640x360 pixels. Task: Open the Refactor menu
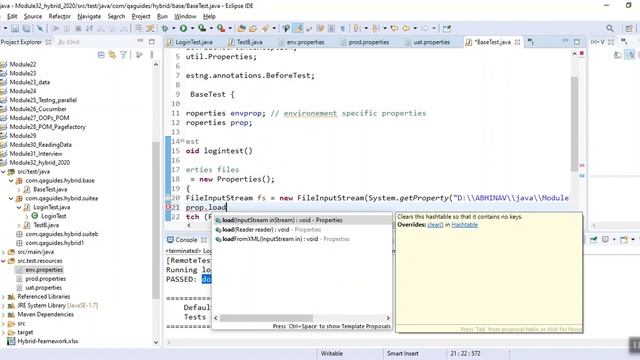(60, 16)
